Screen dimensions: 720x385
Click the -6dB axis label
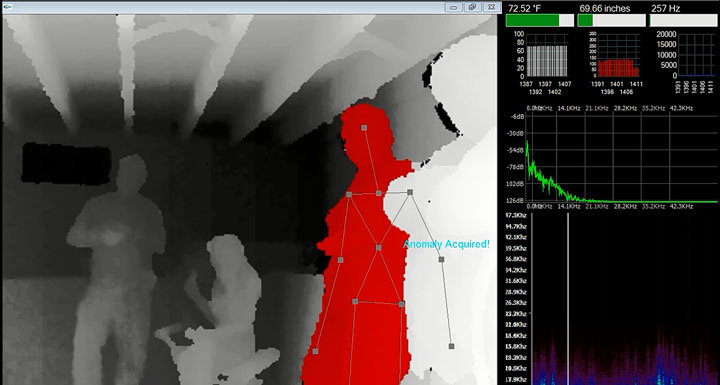516,116
